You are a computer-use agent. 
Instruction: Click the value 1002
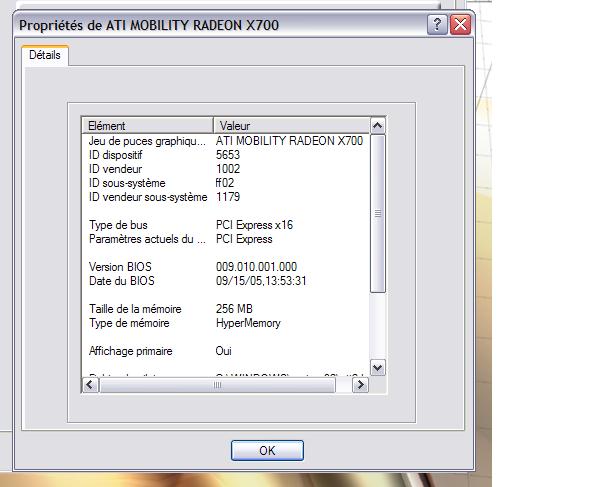pyautogui.click(x=228, y=169)
